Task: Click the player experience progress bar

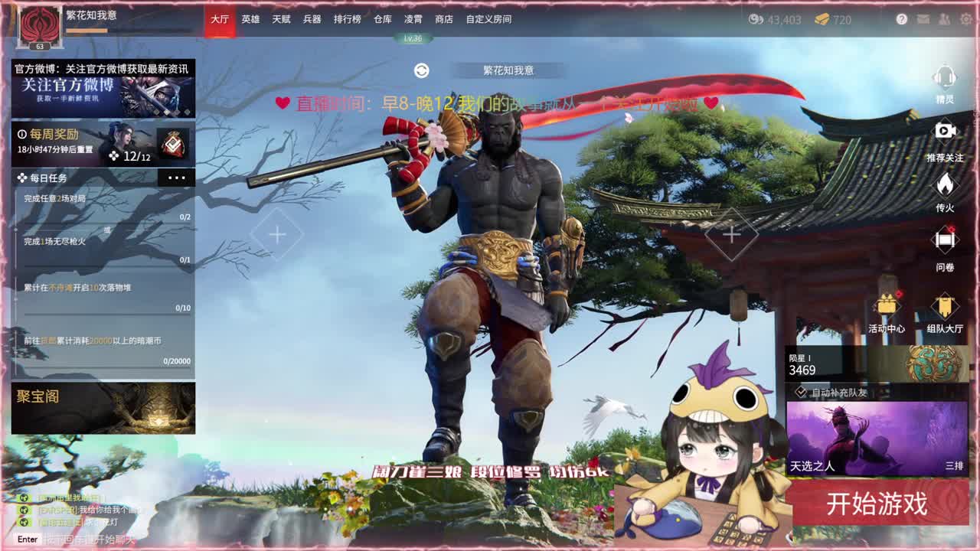Action: [129, 31]
